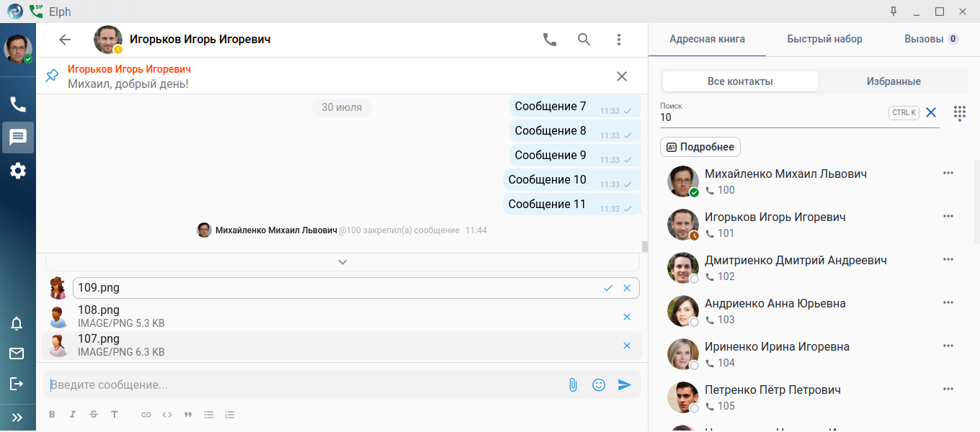The image size is (980, 432).
Task: Clear the contact search with blue X
Action: [931, 112]
